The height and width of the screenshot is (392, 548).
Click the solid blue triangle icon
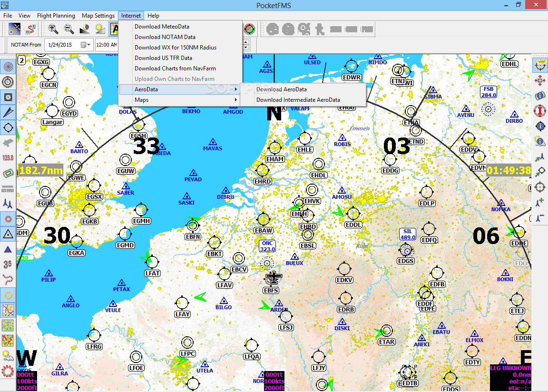(x=8, y=249)
